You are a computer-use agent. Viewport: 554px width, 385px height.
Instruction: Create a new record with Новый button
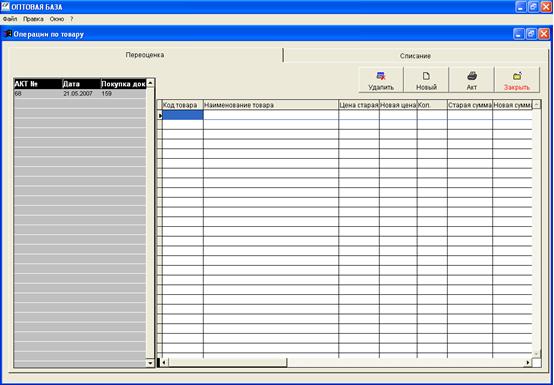[426, 80]
